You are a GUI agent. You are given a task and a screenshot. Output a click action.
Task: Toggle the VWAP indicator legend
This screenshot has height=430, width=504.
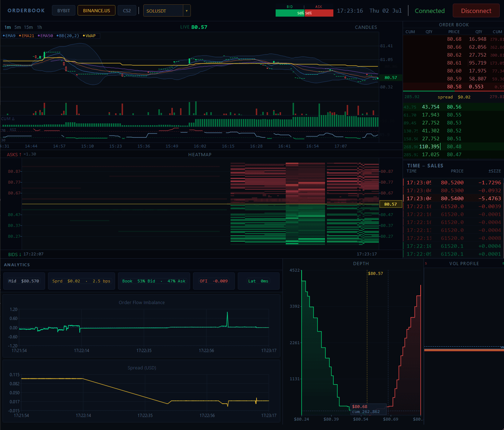coord(89,36)
